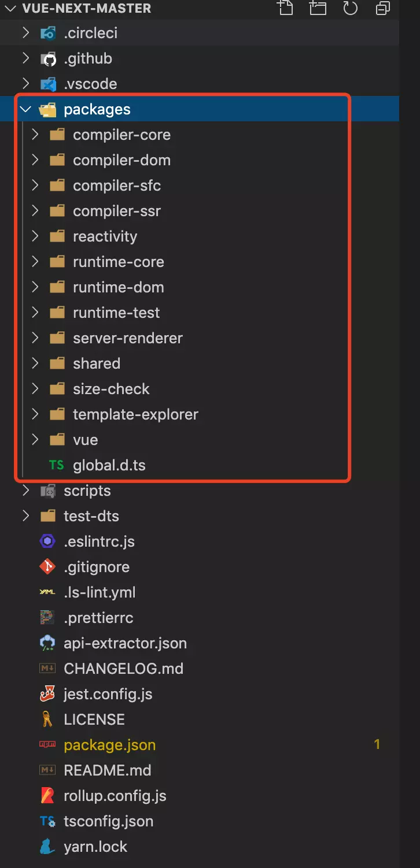Viewport: 420px width, 868px height.
Task: Click the yarn.lock file icon
Action: pyautogui.click(x=47, y=847)
